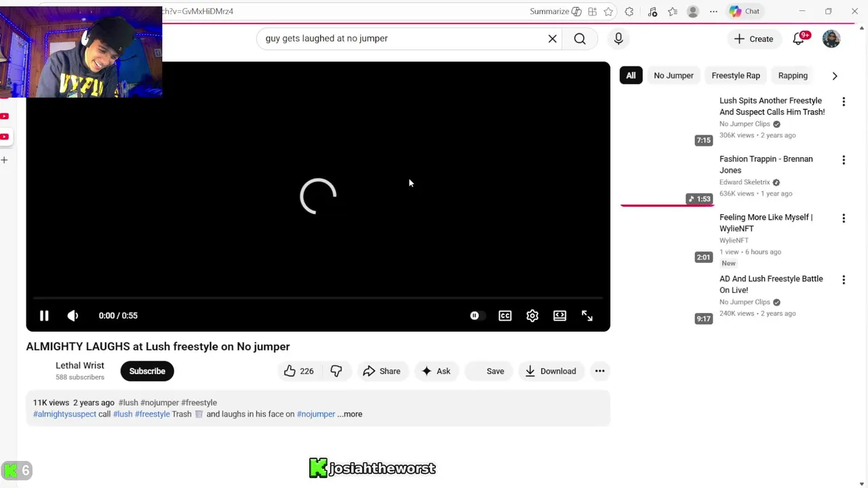Image resolution: width=868 pixels, height=488 pixels.
Task: Open the split screen icon in address bar
Action: [592, 12]
